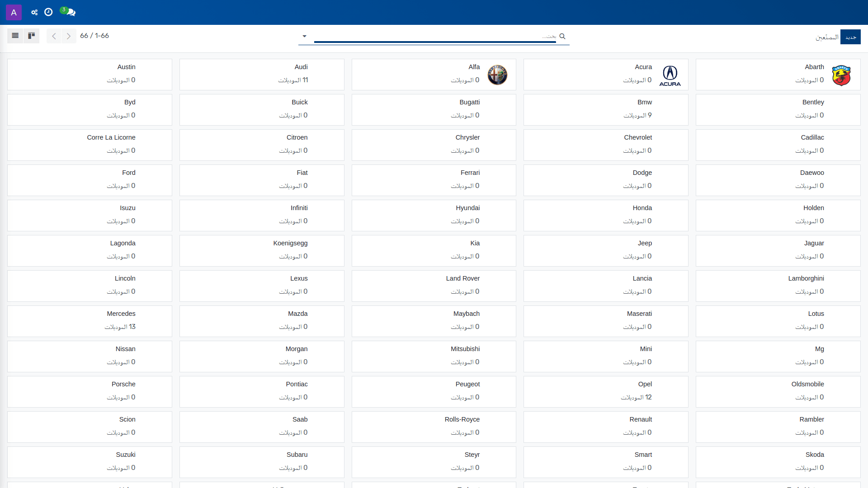Open the Bmw brand card
868x488 pixels.
[606, 110]
